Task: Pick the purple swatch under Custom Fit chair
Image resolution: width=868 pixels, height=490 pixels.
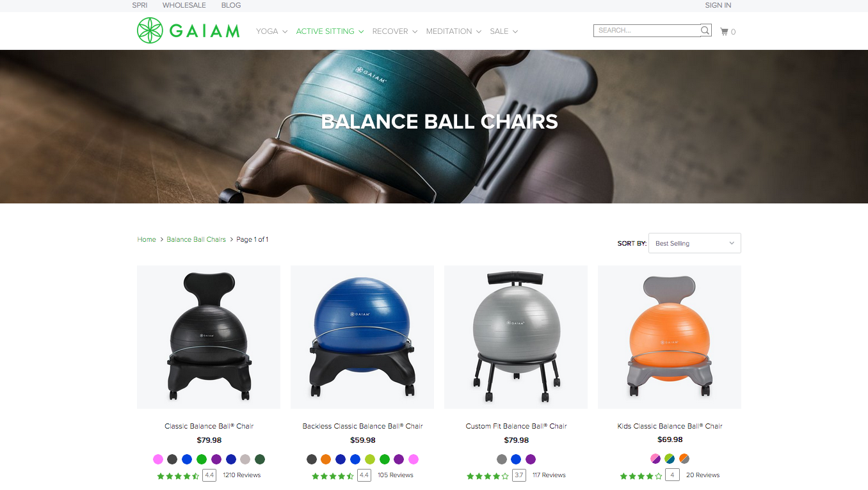Action: coord(531,459)
